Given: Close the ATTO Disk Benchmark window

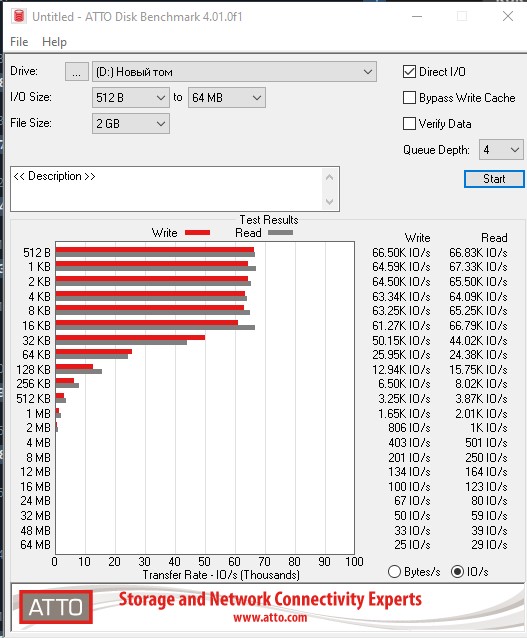Looking at the screenshot, I should [507, 17].
